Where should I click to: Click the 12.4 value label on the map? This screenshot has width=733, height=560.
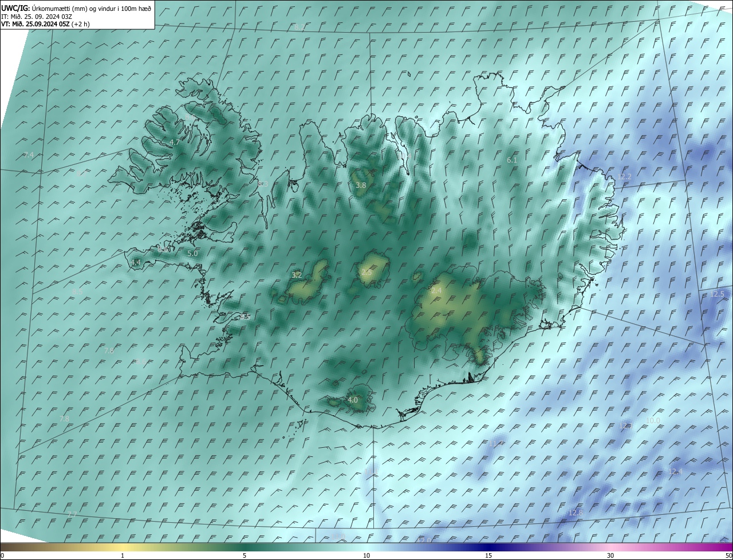tap(676, 471)
